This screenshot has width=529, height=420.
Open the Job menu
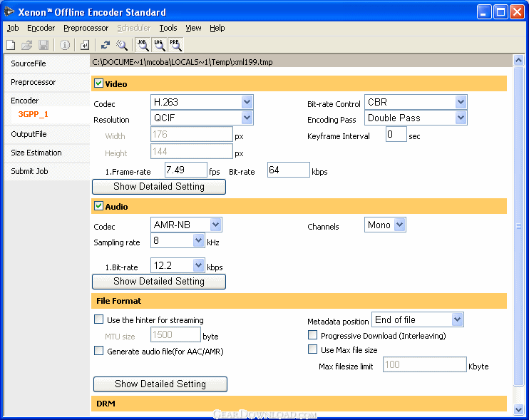pos(13,28)
